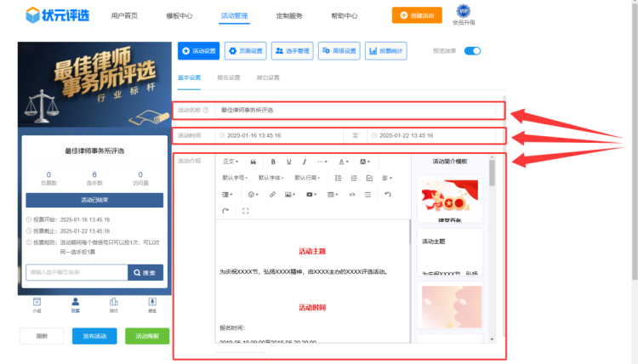Click the 活动名称 input field
The image size is (638, 364).
click(x=357, y=111)
